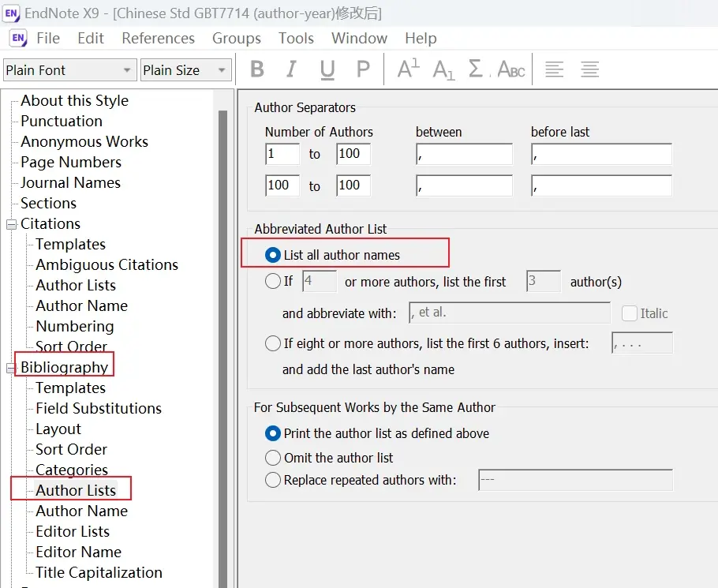Select Field Substitutions item

click(99, 408)
